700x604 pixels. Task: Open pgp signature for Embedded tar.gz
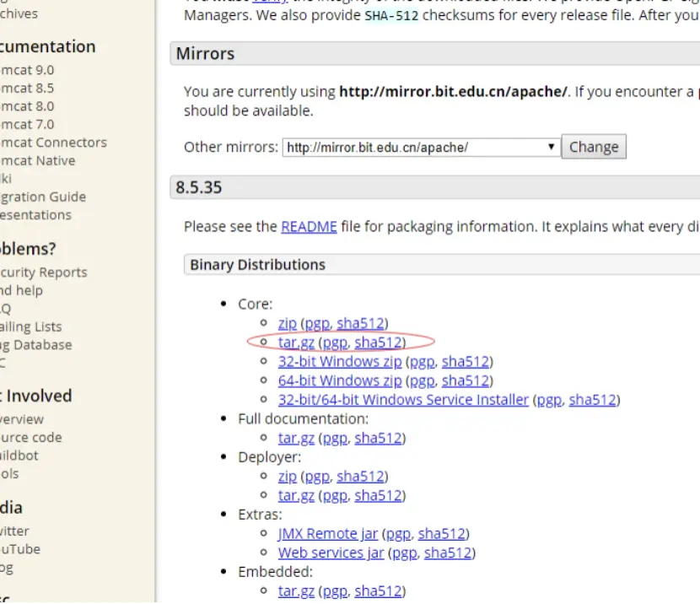[335, 592]
